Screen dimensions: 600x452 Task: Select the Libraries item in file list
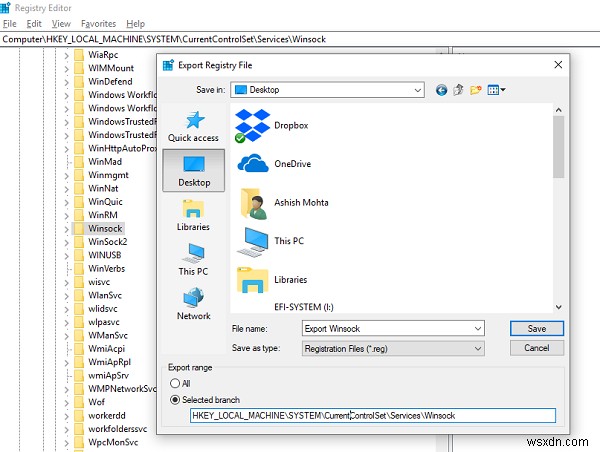[272, 280]
